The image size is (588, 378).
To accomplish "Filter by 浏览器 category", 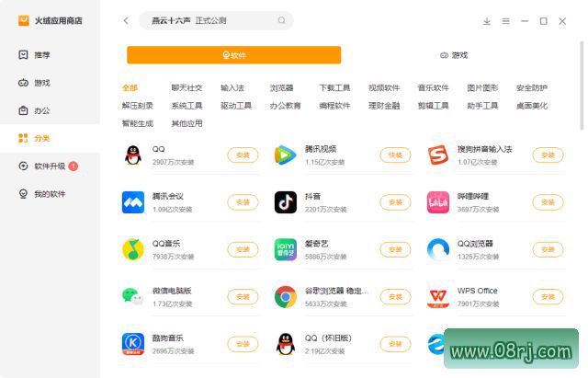I will pyautogui.click(x=282, y=88).
